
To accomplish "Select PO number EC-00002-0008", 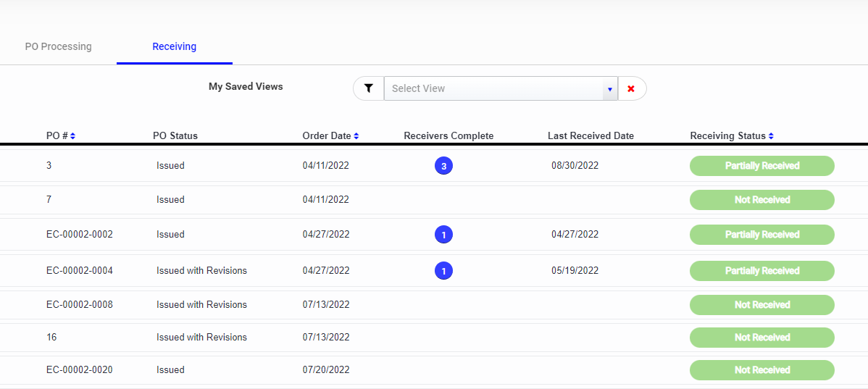I will [80, 305].
